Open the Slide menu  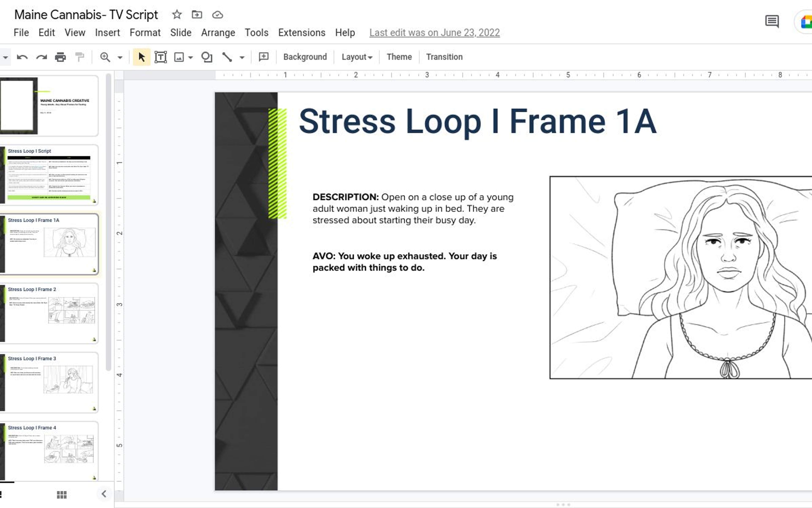181,33
